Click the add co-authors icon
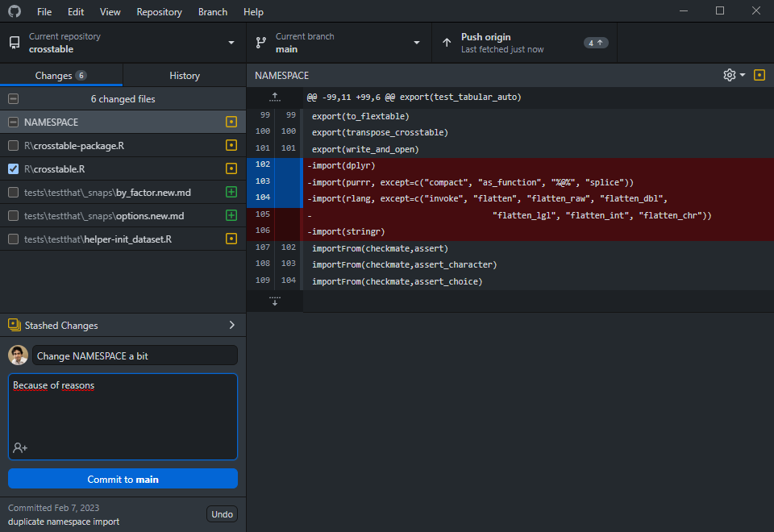Screen dimensions: 774x532 [x=20, y=447]
